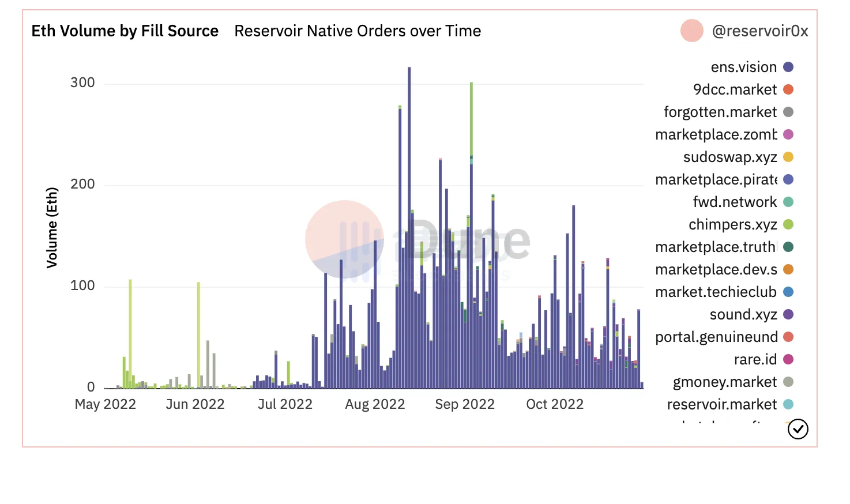Click the Reservoir Native Orders over Time subtitle

[x=358, y=31]
